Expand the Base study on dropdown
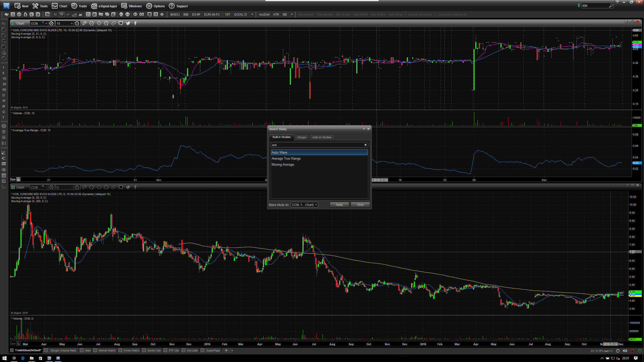This screenshot has height=362, width=644. 304,205
